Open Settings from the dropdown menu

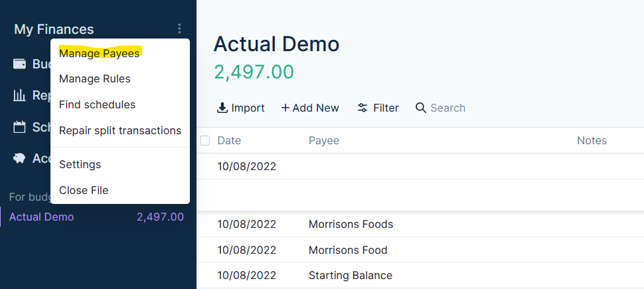coord(80,164)
